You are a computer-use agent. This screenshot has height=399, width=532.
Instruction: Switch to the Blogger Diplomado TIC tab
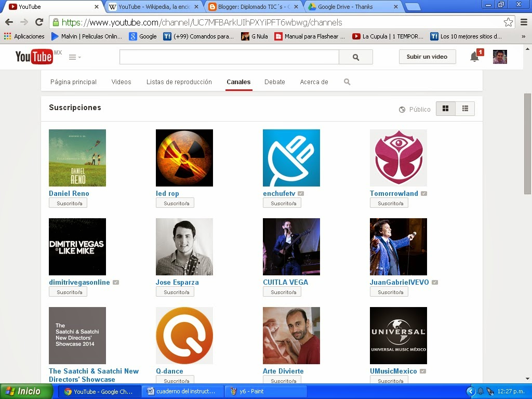click(x=254, y=6)
